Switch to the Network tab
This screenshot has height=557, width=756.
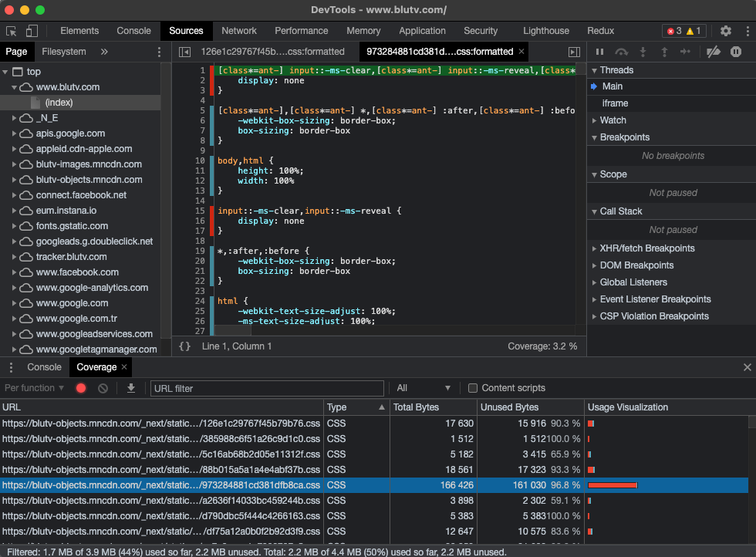(238, 31)
